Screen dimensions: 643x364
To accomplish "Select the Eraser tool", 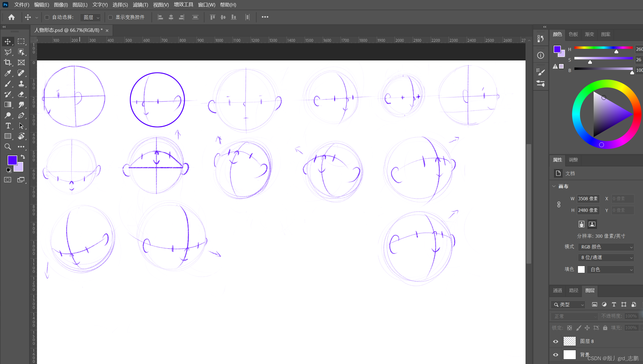I will [21, 94].
